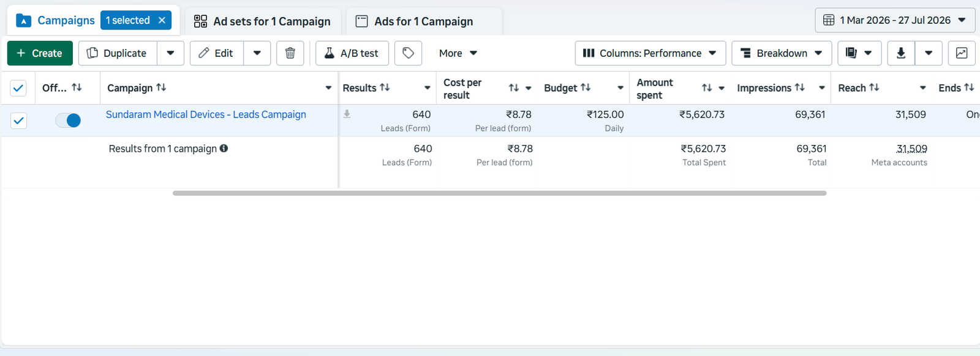This screenshot has height=356, width=980.
Task: Click the Ads tab window icon
Action: click(x=362, y=21)
